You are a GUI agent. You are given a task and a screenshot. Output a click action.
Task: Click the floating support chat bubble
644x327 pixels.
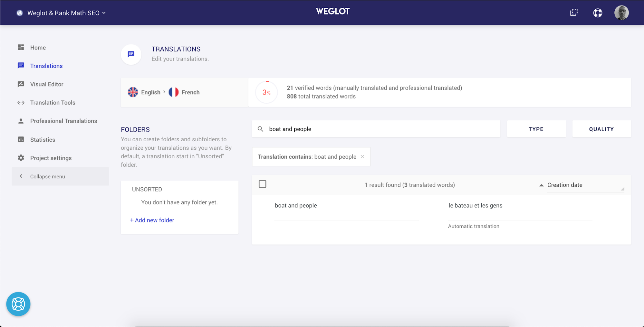18,304
